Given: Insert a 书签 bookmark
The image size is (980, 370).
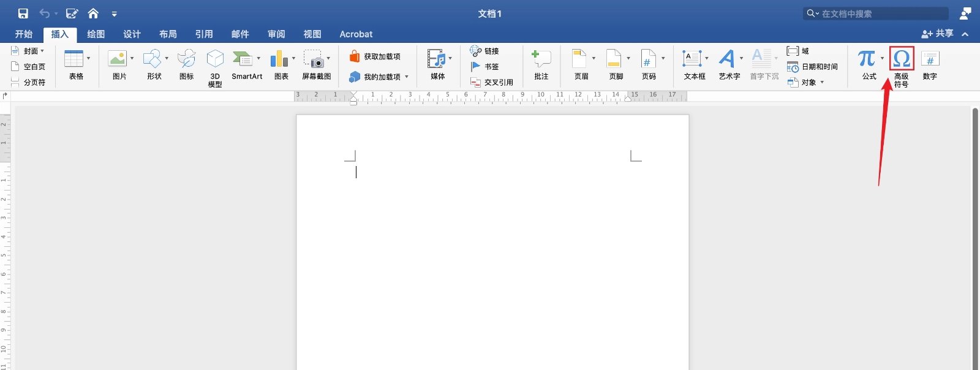Looking at the screenshot, I should pos(484,66).
